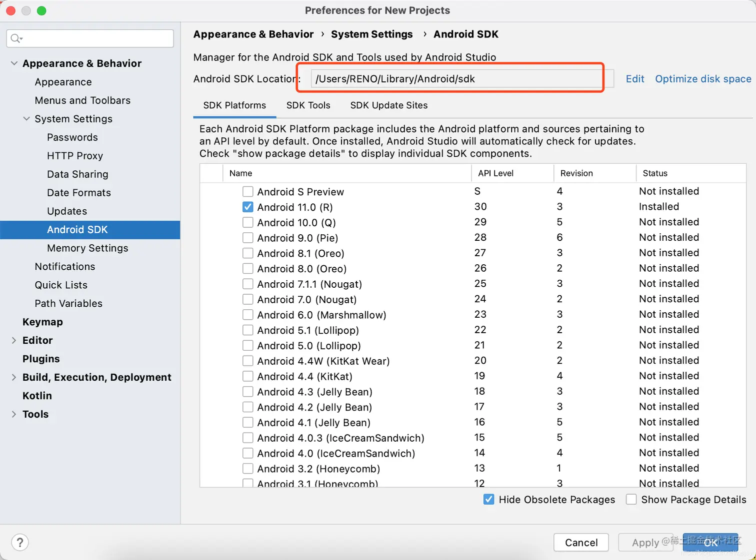Open Notifications settings
This screenshot has width=756, height=560.
[x=65, y=267]
